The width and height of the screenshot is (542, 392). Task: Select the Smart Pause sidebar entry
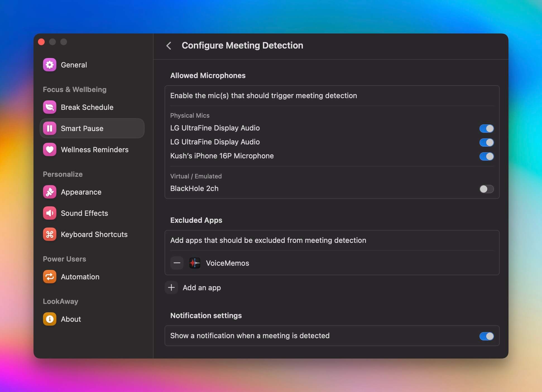point(82,128)
